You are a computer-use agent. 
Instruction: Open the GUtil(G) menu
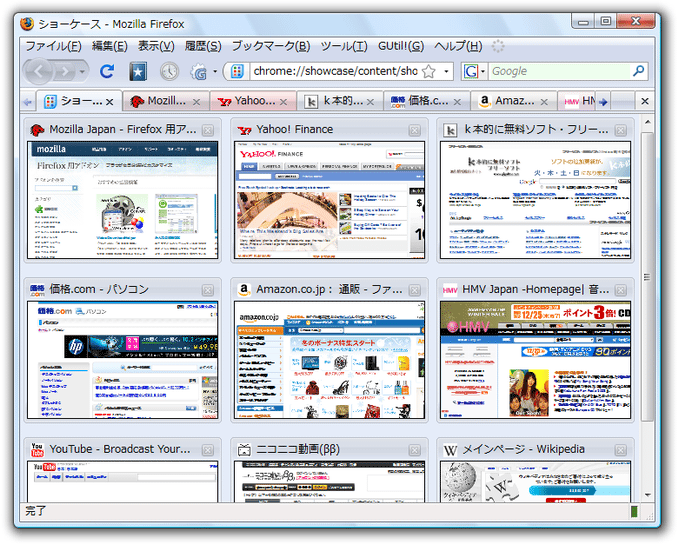(x=401, y=46)
